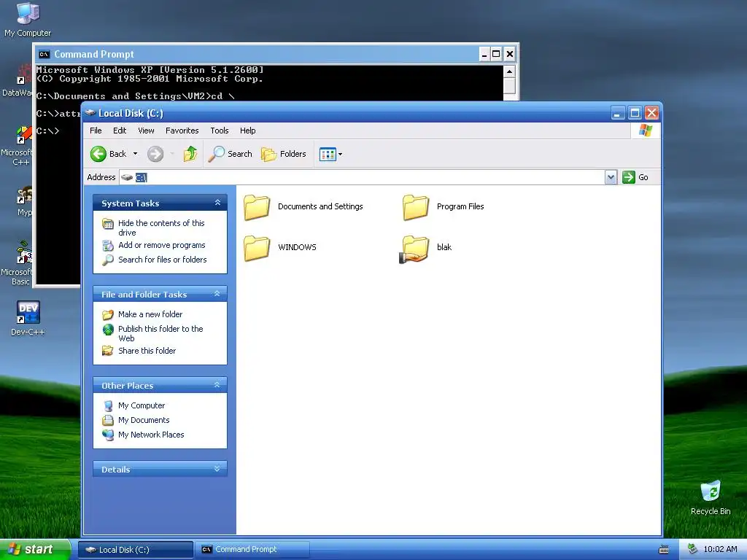
Task: Click the Share this folder icon
Action: (x=108, y=351)
